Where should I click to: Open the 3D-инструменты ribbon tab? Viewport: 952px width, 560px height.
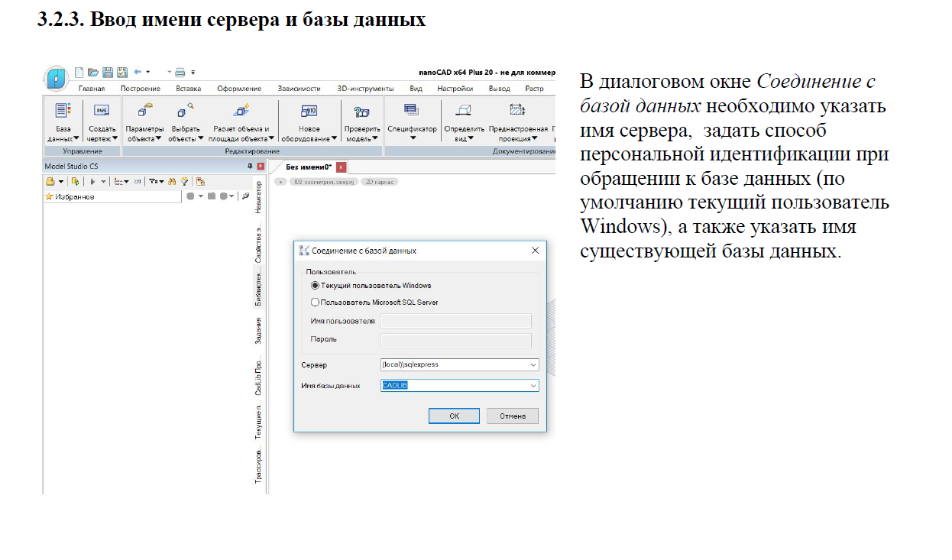tap(365, 89)
